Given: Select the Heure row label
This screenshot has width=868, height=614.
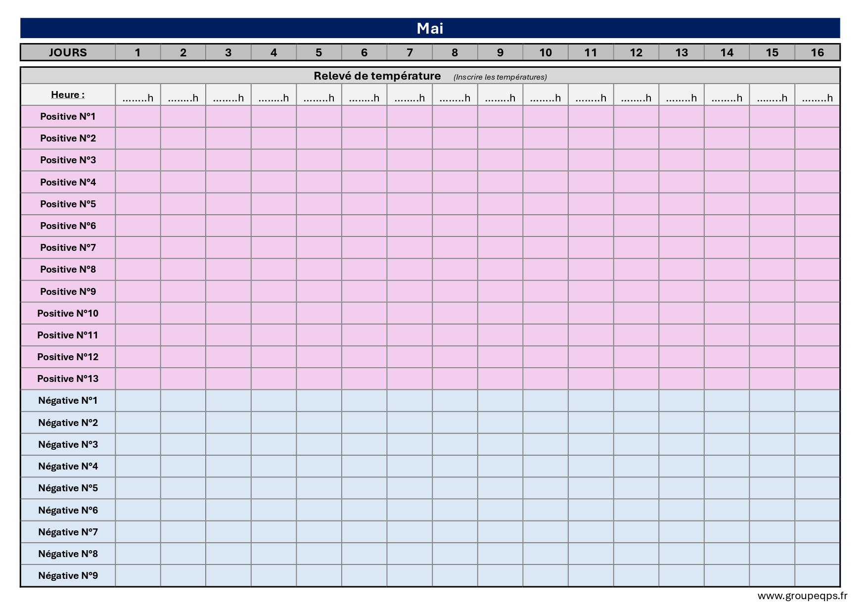Looking at the screenshot, I should [x=68, y=95].
